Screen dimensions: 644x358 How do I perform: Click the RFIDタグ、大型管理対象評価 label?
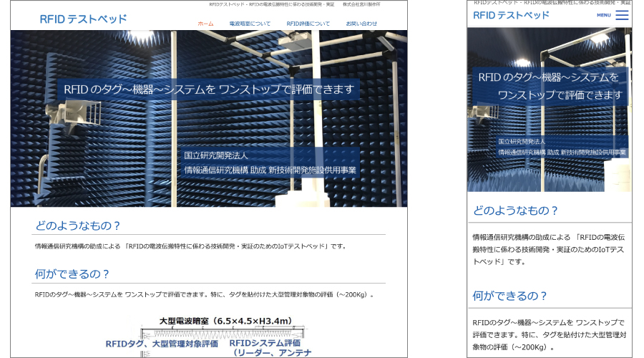(x=162, y=344)
